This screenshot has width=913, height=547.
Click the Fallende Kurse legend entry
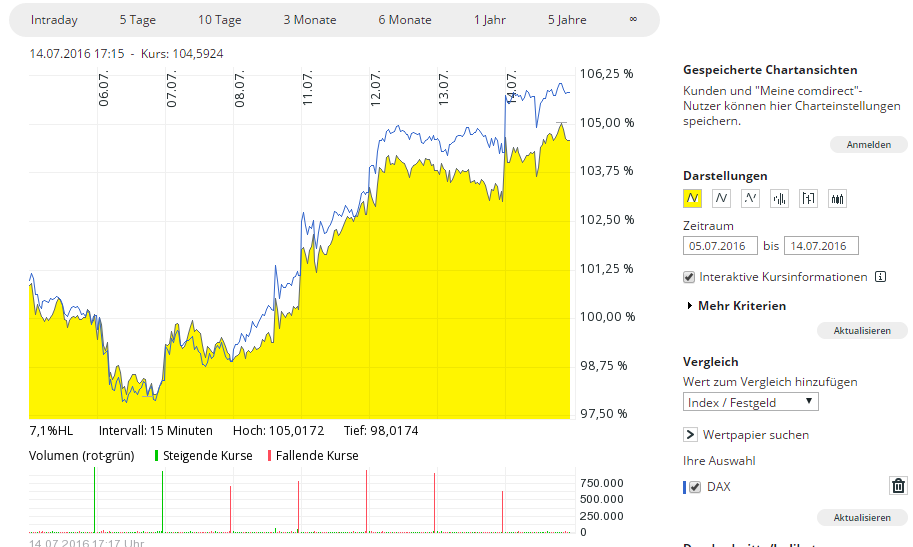313,456
